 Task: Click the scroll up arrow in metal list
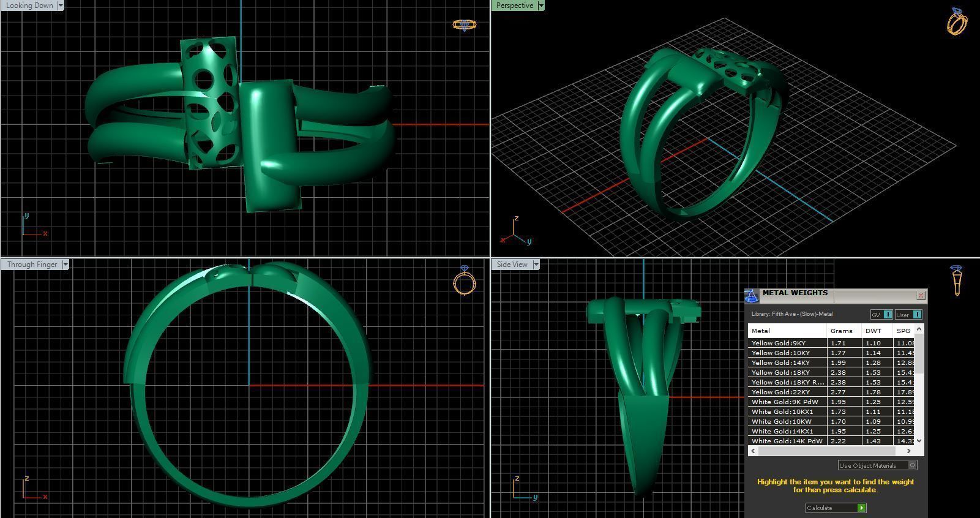pyautogui.click(x=919, y=329)
